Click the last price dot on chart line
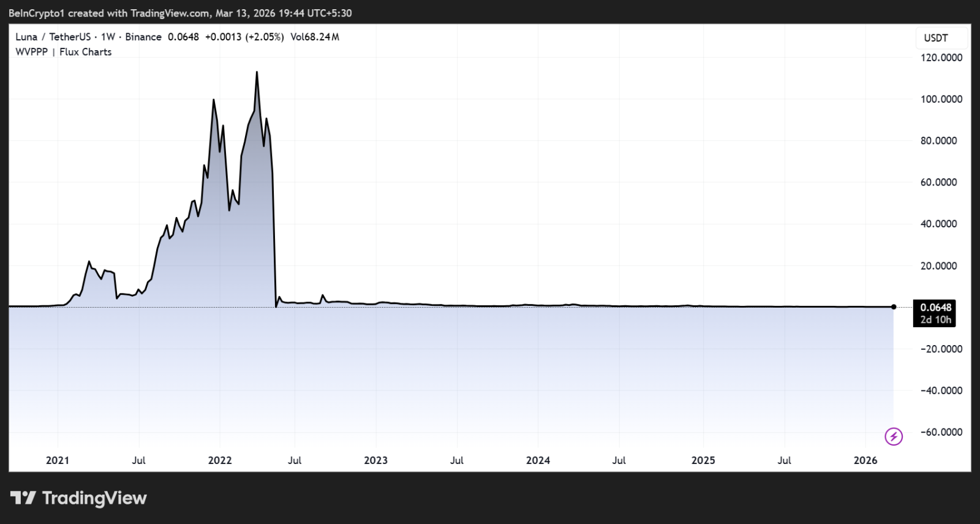The width and height of the screenshot is (980, 524). [894, 306]
